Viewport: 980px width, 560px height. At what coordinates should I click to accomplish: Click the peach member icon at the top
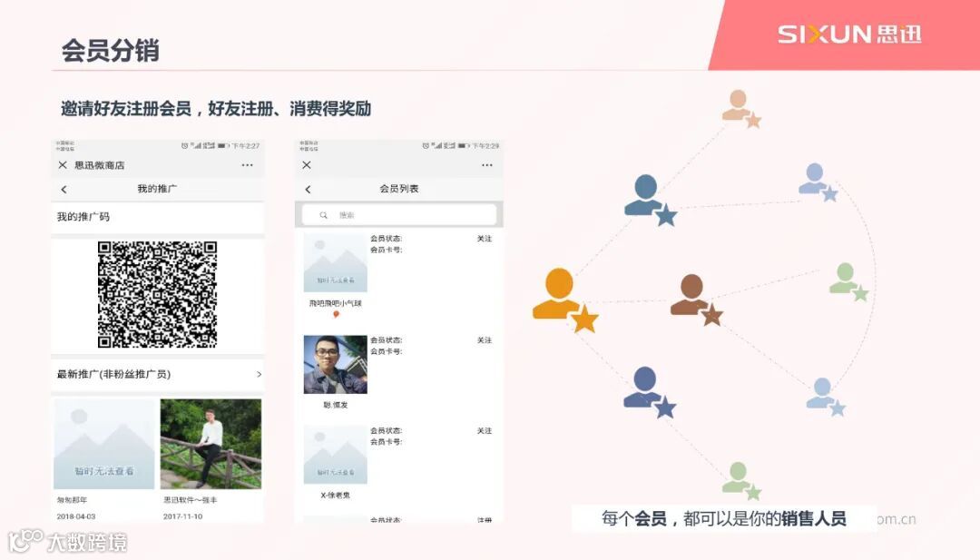pos(741,109)
